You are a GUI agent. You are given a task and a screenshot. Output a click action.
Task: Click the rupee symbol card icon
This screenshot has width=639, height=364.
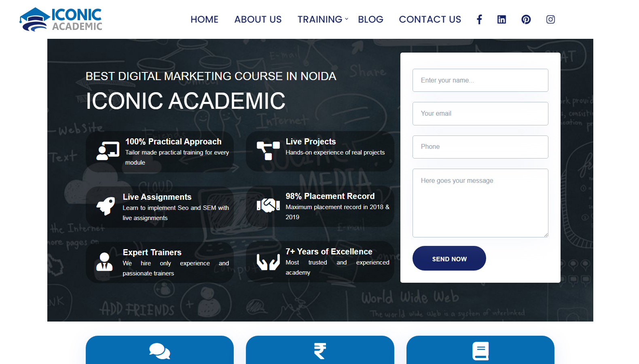pyautogui.click(x=320, y=351)
